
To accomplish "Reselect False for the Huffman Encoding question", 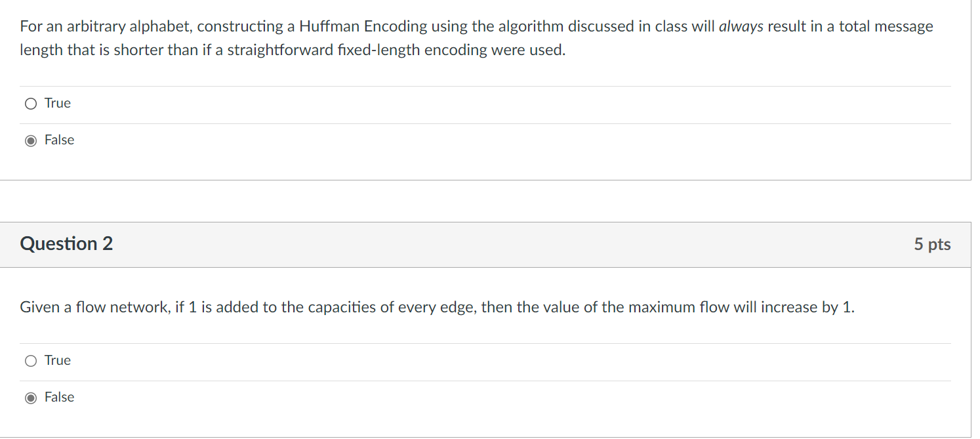I will pyautogui.click(x=30, y=140).
